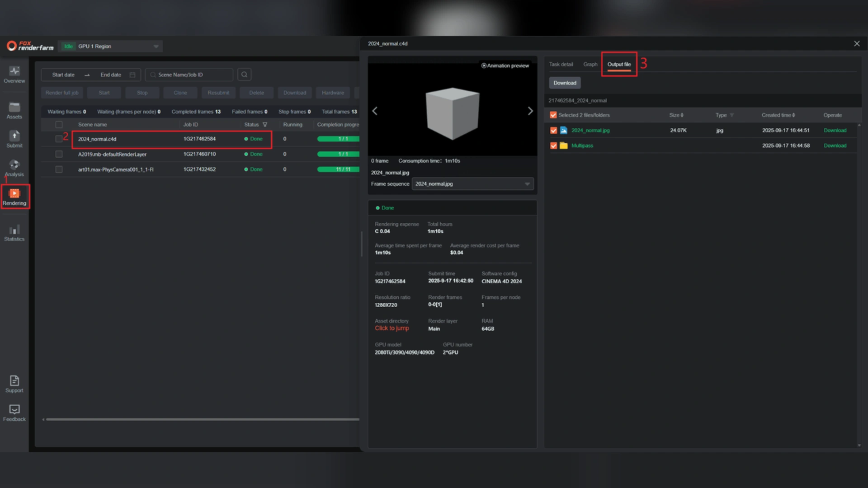This screenshot has height=488, width=868.
Task: Open the Submit sidebar icon
Action: [x=14, y=139]
